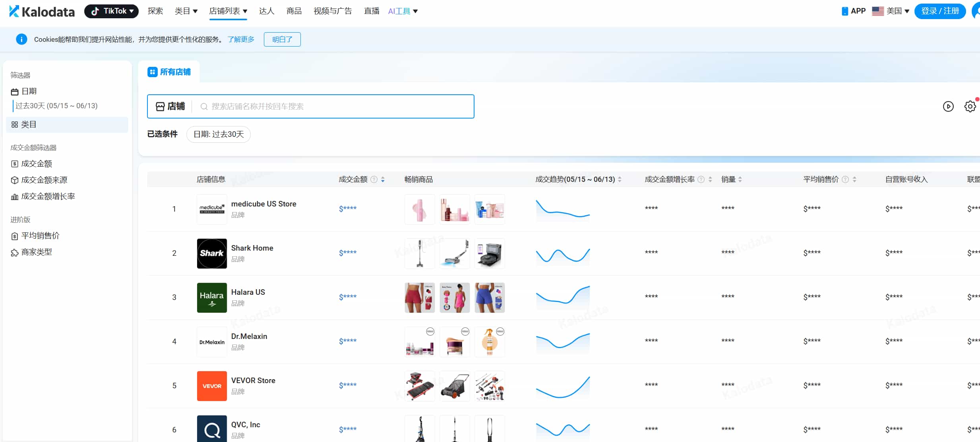
Task: Sort by 成交趋势 column
Action: (x=620, y=180)
